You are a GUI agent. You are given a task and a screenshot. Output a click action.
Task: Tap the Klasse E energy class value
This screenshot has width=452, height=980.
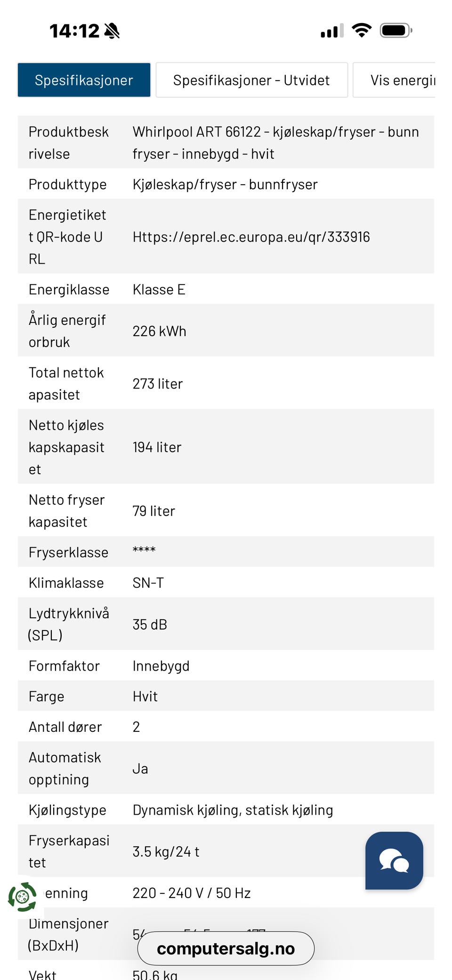[x=159, y=289]
